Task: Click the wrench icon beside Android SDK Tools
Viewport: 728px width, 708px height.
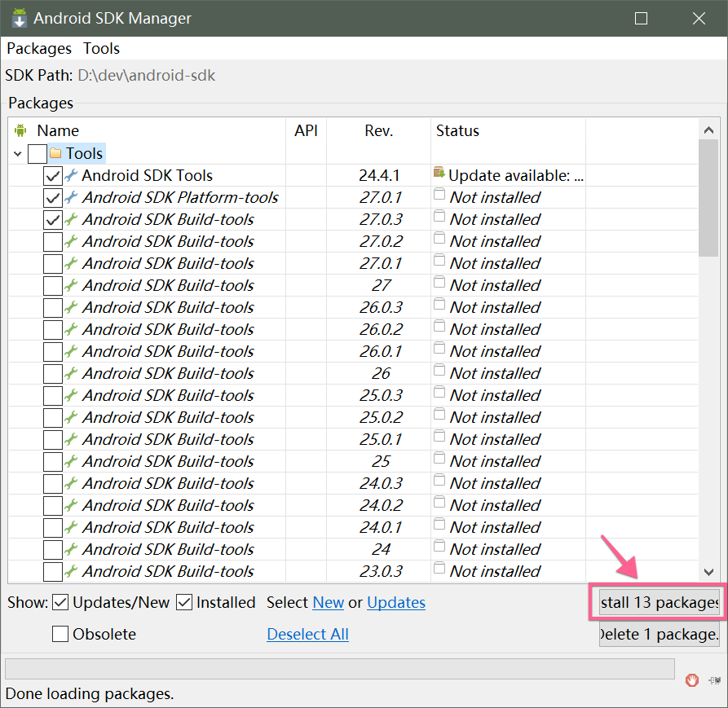Action: [71, 175]
